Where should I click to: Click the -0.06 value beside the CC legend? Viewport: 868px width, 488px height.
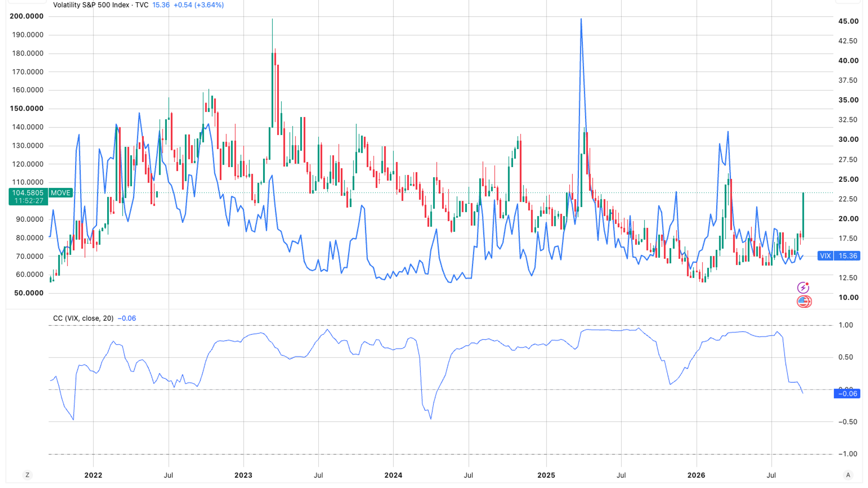coord(127,318)
